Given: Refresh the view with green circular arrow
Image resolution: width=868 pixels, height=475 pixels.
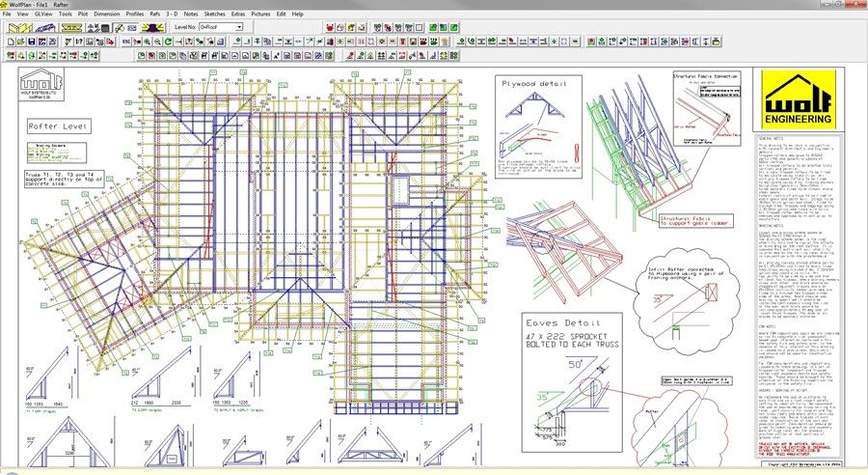Looking at the screenshot, I should [168, 42].
